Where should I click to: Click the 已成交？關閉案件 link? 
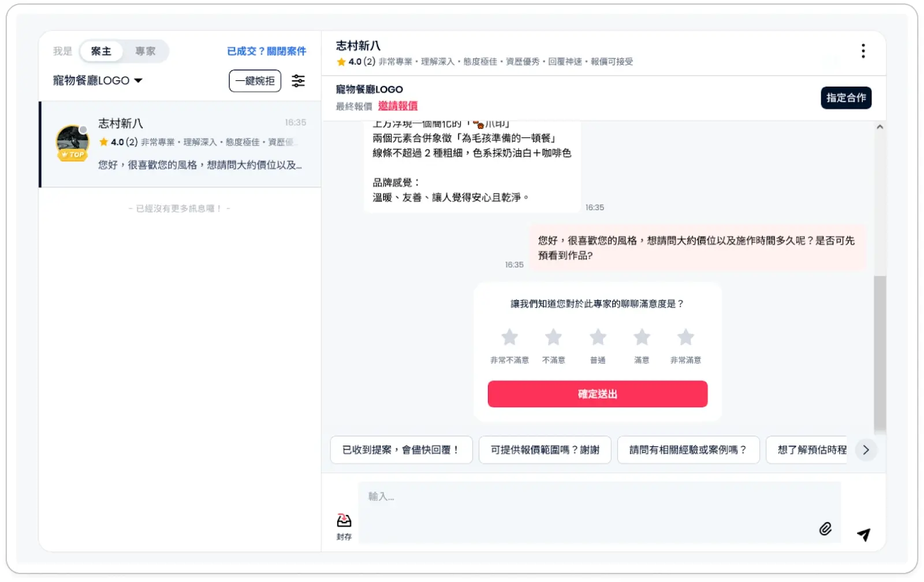point(266,51)
